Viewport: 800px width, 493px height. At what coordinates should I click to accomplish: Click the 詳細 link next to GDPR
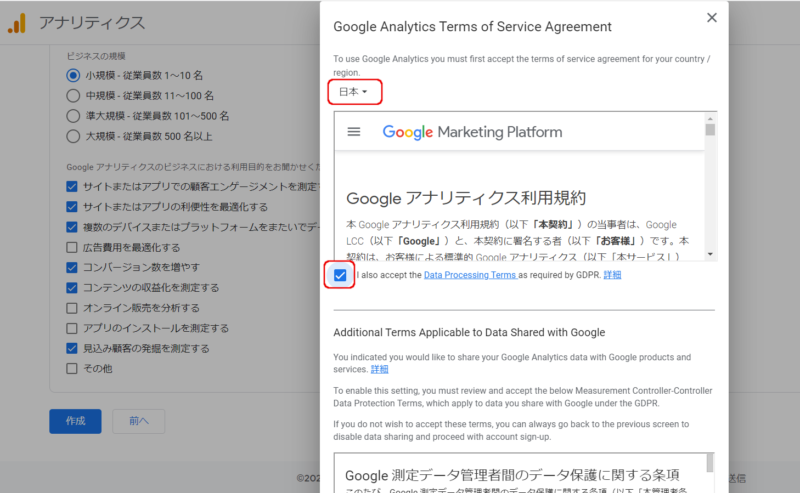tap(612, 275)
